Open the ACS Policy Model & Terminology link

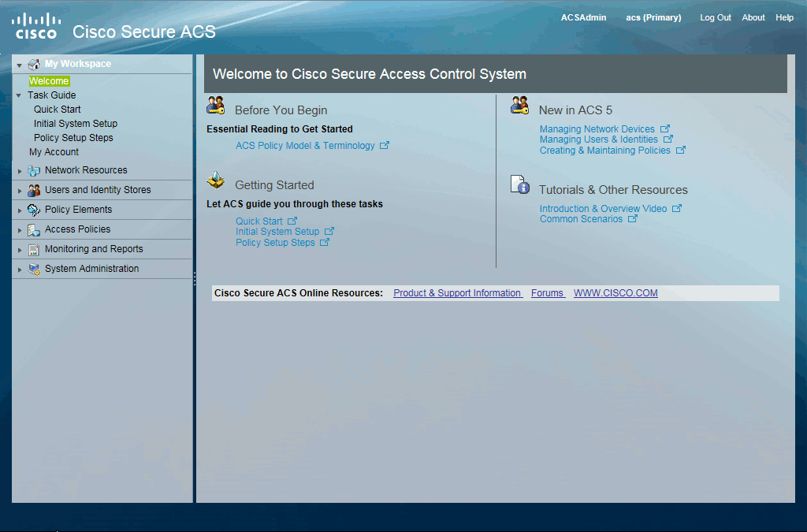coord(307,145)
